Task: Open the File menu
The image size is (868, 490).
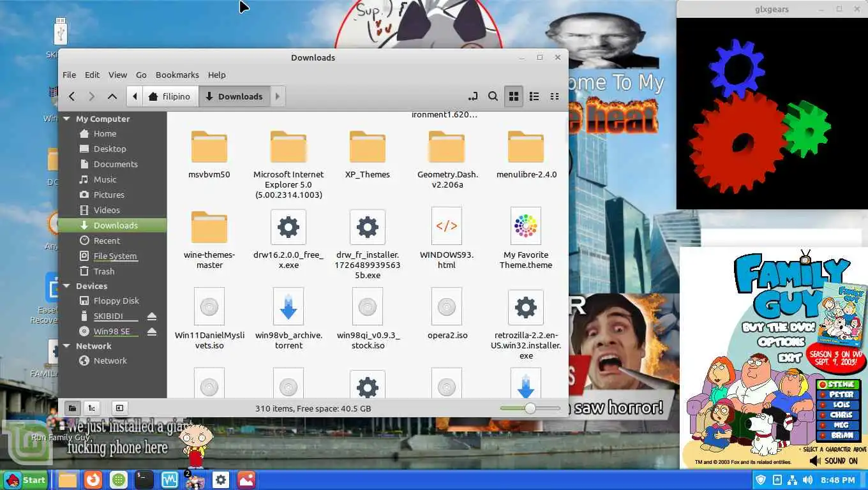Action: pyautogui.click(x=69, y=75)
